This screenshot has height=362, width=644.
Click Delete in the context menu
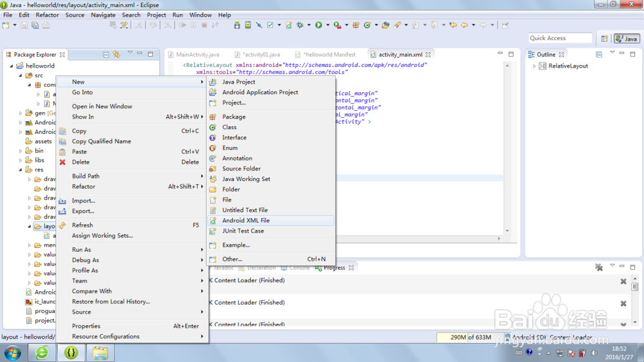pos(131,162)
